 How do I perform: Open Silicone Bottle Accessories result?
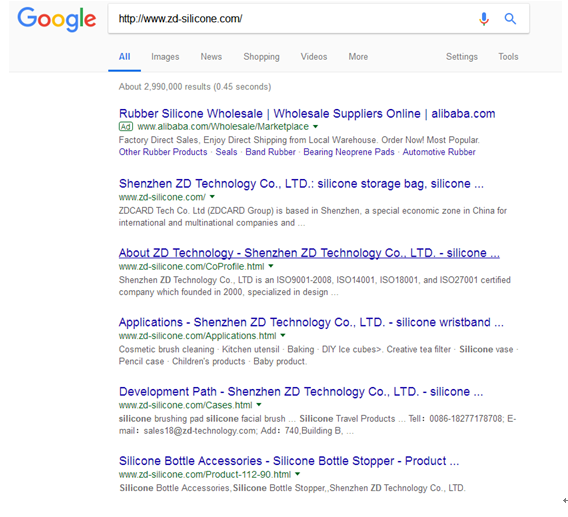click(x=289, y=461)
